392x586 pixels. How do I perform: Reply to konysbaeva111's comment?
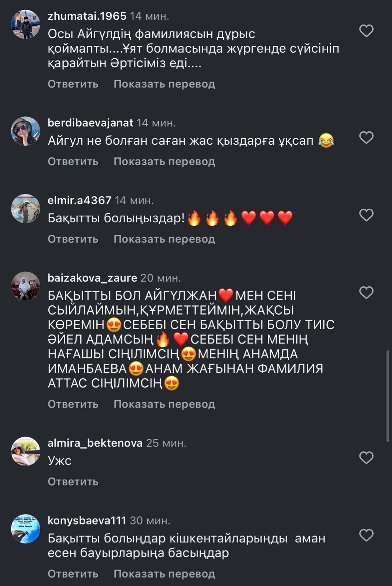[x=73, y=574]
